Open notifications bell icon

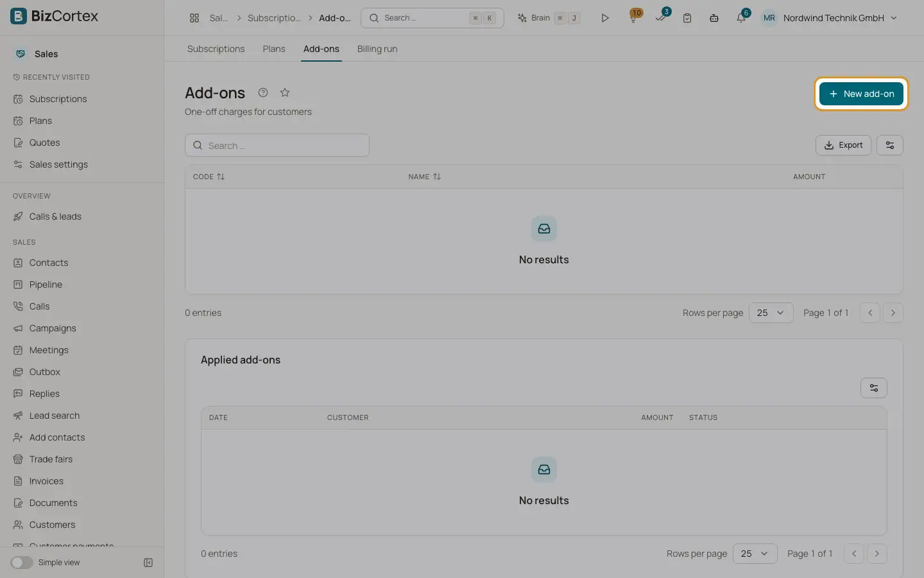pyautogui.click(x=741, y=18)
